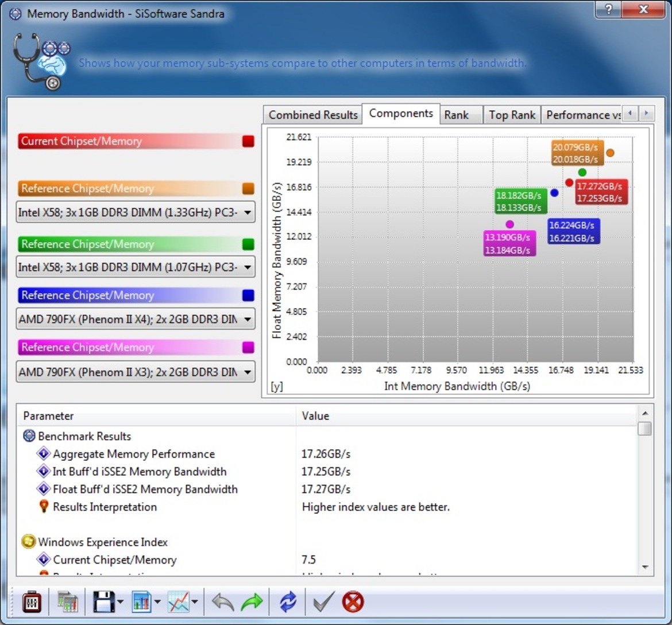Click the results list scroll down arrow
This screenshot has height=625, width=672.
[x=644, y=567]
